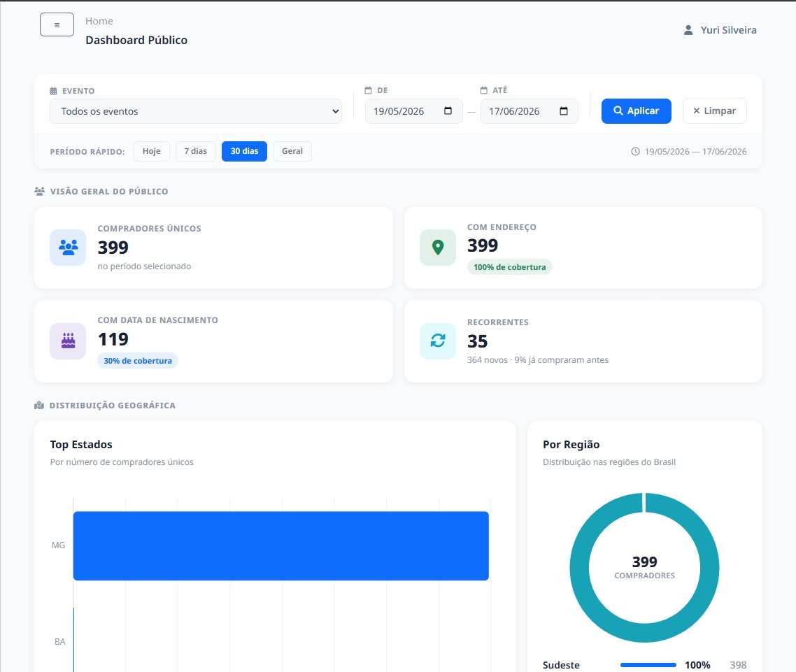Select the 7 dias quick period
The image size is (796, 672).
point(195,151)
